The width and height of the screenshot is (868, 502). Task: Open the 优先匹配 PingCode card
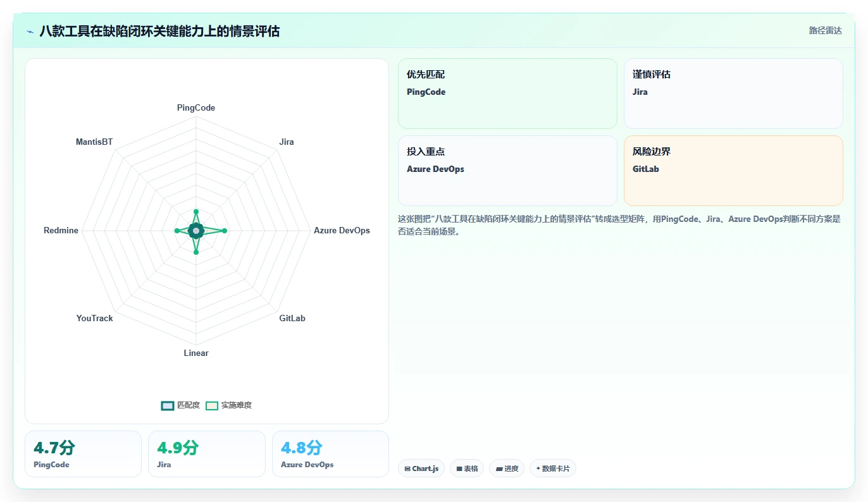point(507,94)
